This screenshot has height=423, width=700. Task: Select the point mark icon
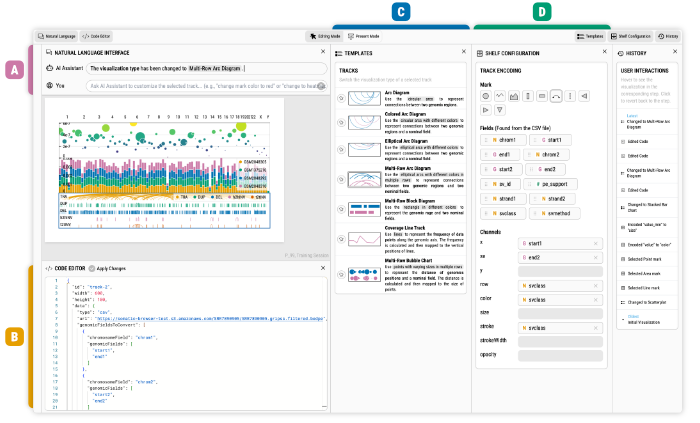point(486,96)
